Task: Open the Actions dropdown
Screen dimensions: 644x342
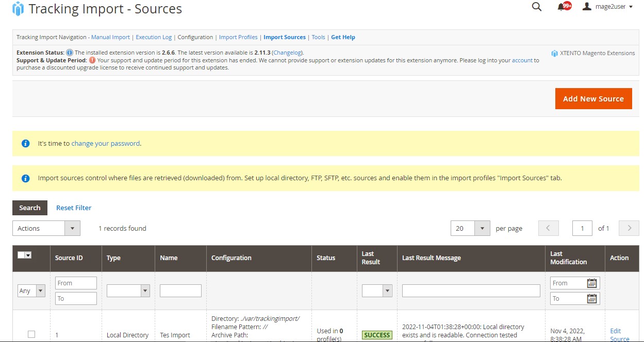Action: (x=46, y=228)
